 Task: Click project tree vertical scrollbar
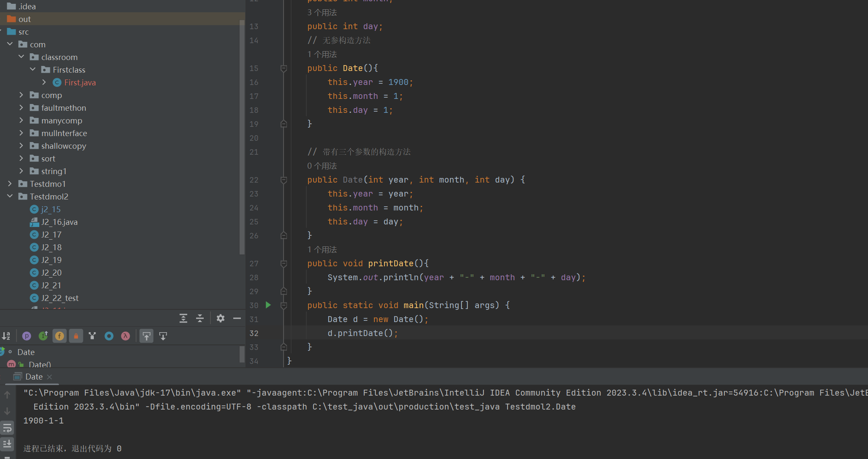pos(242,137)
